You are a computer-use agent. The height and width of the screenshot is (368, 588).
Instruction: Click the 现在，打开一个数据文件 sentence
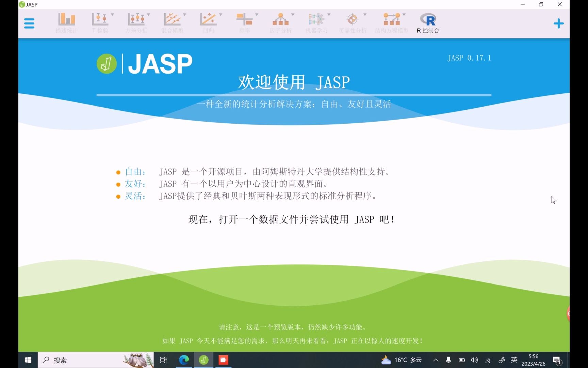tap(292, 219)
